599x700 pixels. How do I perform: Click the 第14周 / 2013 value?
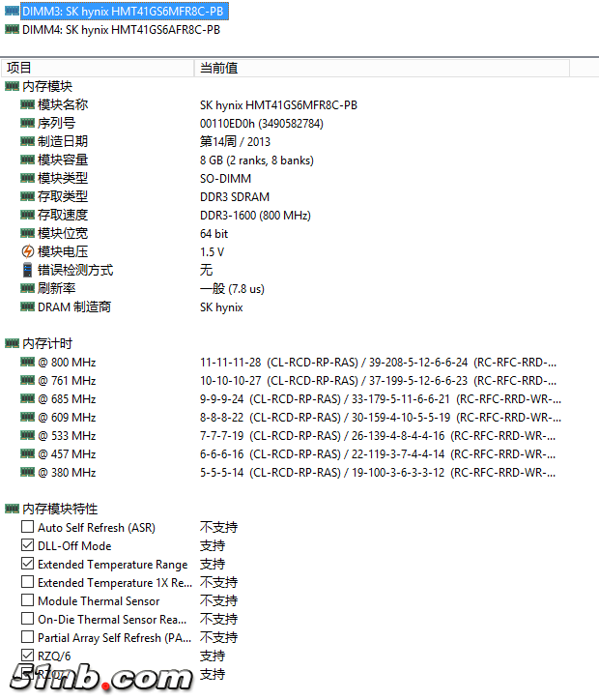pos(235,141)
